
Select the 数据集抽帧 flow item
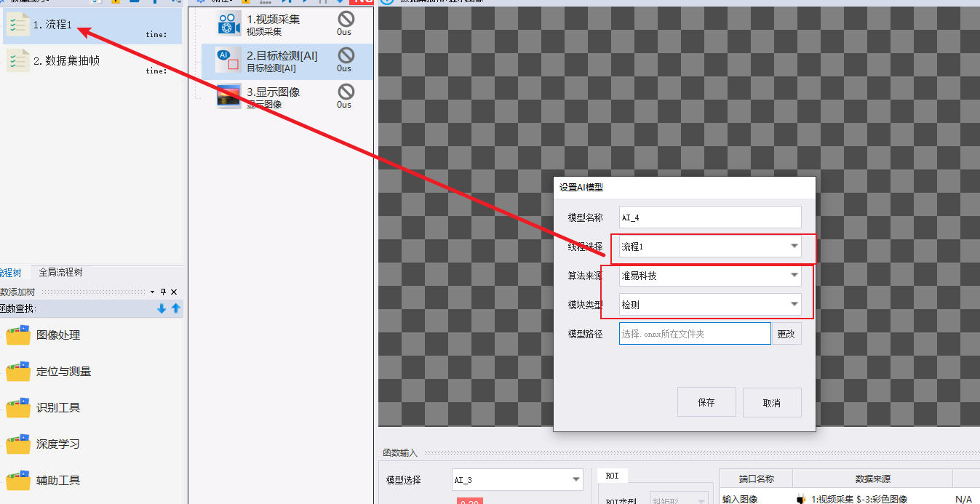(x=92, y=62)
